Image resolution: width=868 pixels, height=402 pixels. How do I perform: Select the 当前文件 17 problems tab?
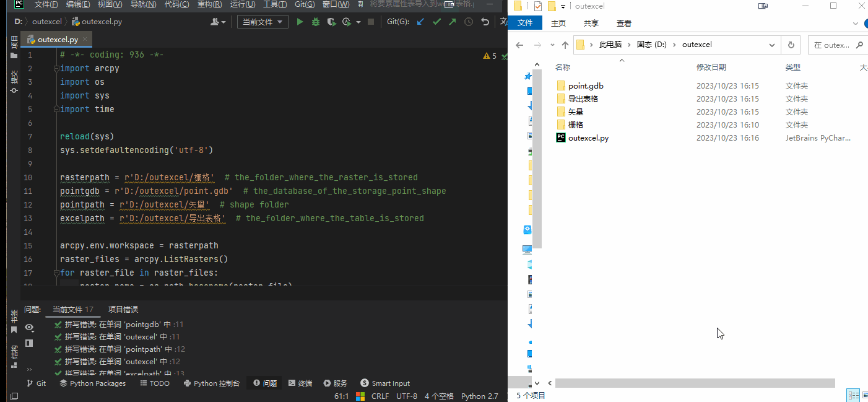73,310
